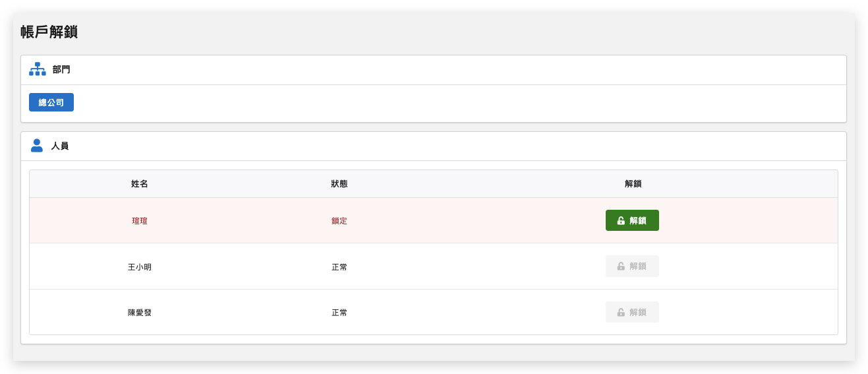The height and width of the screenshot is (374, 868).
Task: Click the department org-chart icon
Action: click(37, 69)
